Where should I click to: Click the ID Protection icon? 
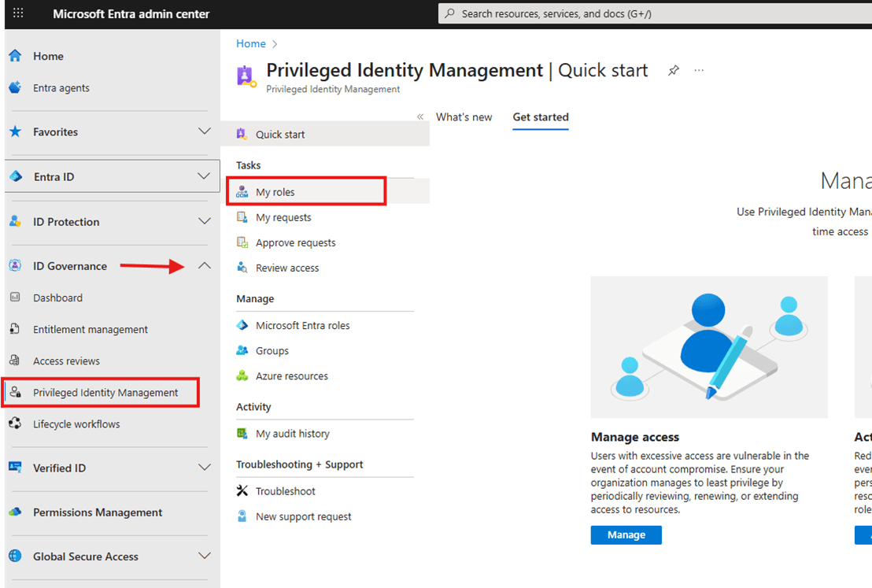point(15,221)
